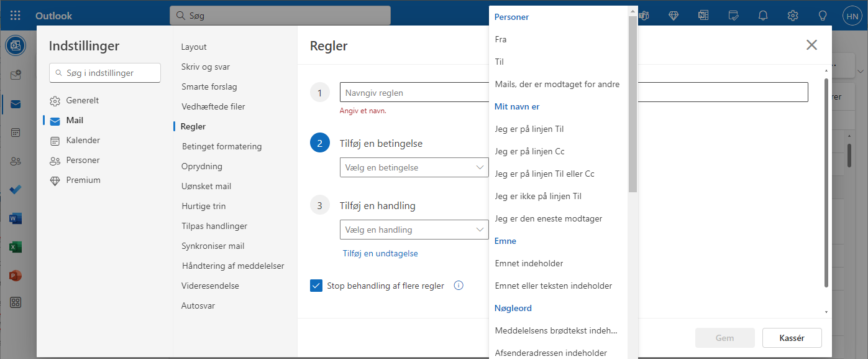The width and height of the screenshot is (868, 359).
Task: Uncheck Stop behandling af flere regler
Action: [316, 286]
